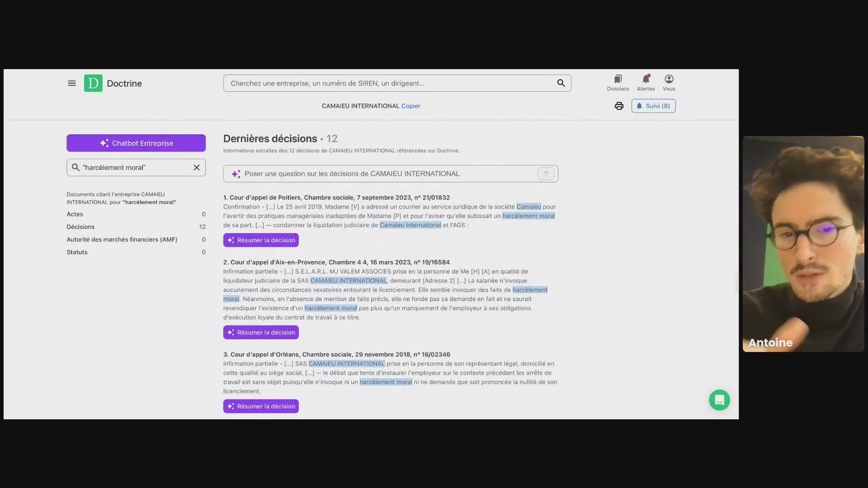Select Autorité des marchés financiers (AMF) row
This screenshot has width=868, height=488.
coord(136,239)
